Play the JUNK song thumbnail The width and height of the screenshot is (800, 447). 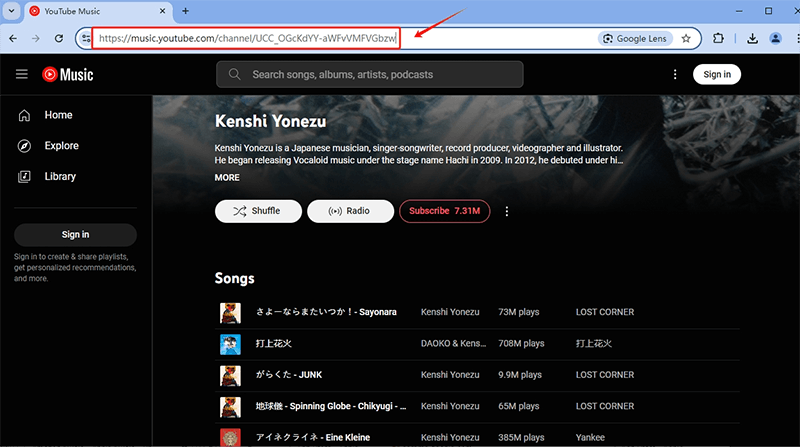[230, 376]
